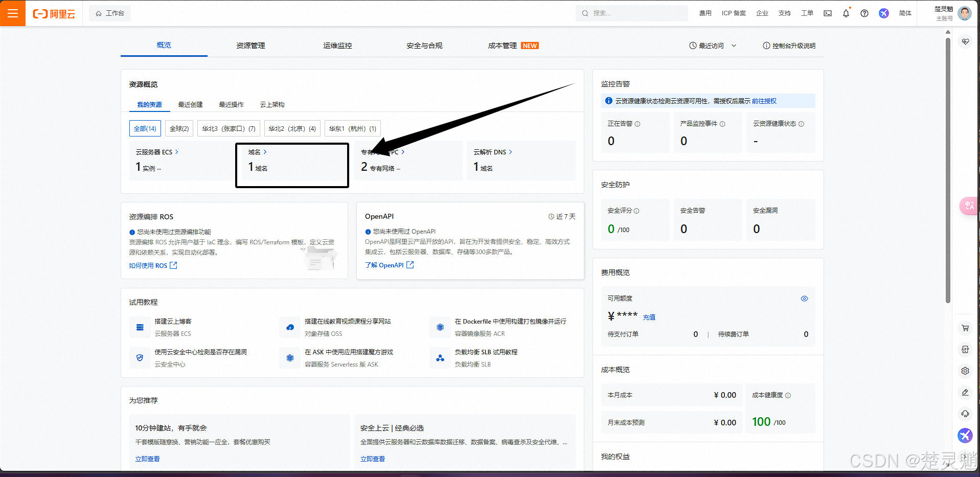
Task: Focus the top search box
Action: [631, 13]
